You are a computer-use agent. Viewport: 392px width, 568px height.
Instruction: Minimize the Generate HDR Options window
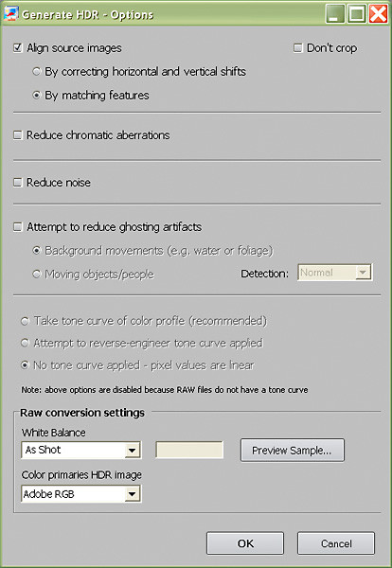point(335,14)
